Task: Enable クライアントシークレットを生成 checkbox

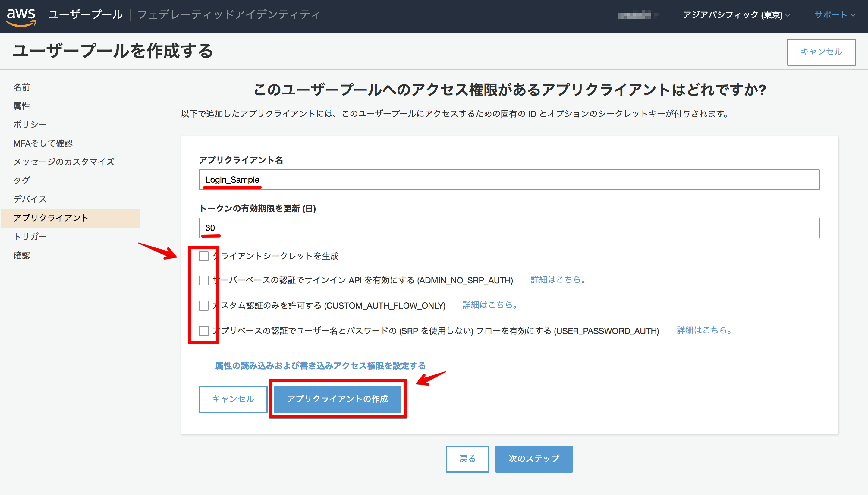Action: click(203, 256)
